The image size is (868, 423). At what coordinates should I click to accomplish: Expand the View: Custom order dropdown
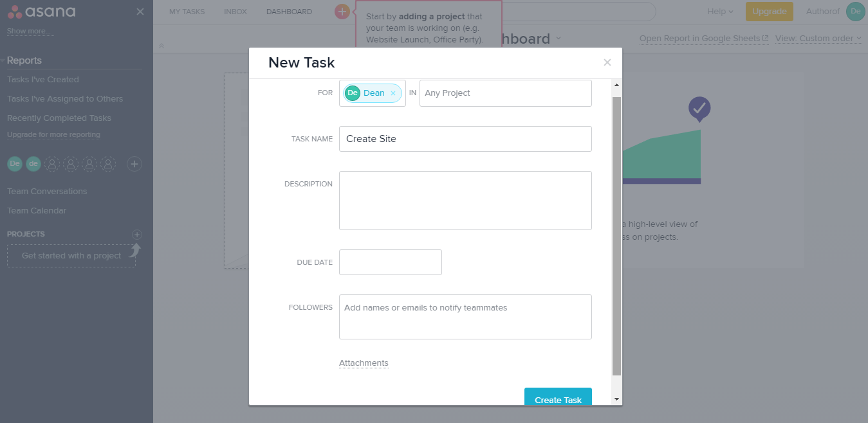(818, 39)
